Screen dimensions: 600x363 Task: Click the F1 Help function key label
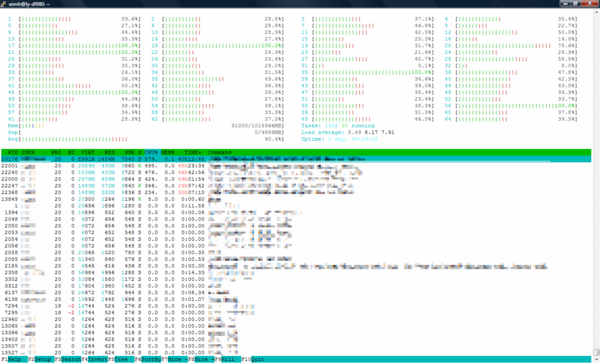click(x=14, y=360)
